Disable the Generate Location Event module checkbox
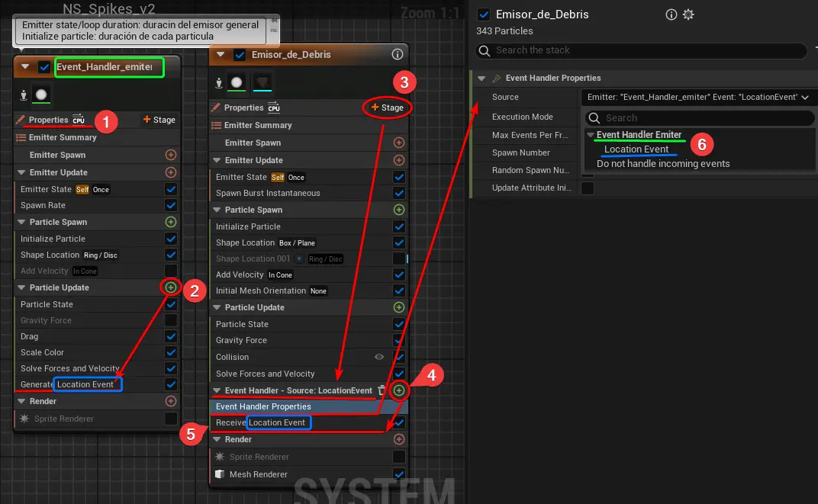The height and width of the screenshot is (504, 818). pos(171,384)
